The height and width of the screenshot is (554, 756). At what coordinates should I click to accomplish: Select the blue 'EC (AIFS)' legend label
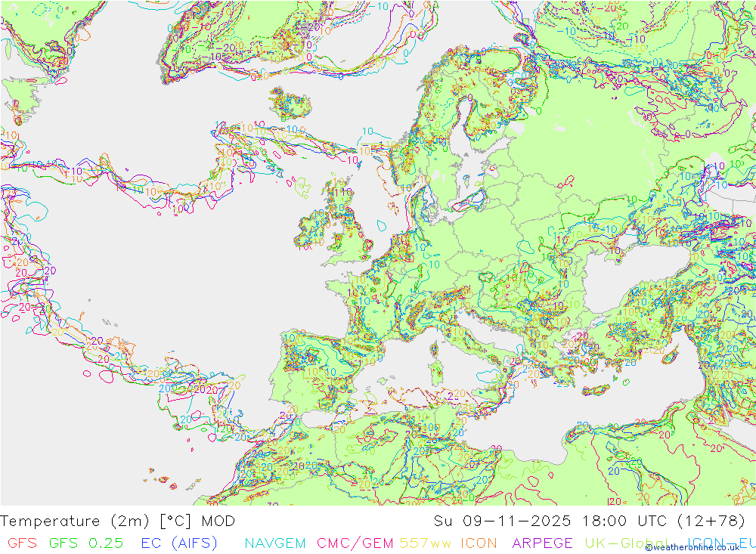[x=179, y=543]
